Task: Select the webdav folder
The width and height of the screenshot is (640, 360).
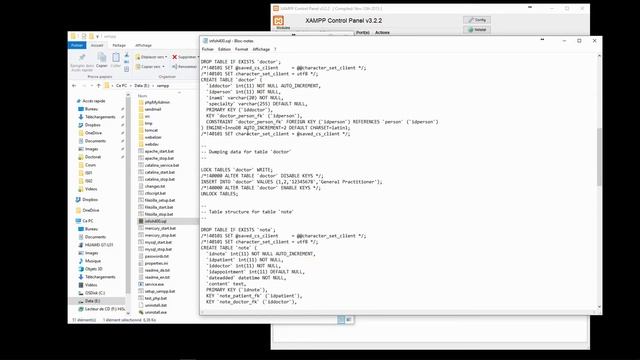Action: 152,144
